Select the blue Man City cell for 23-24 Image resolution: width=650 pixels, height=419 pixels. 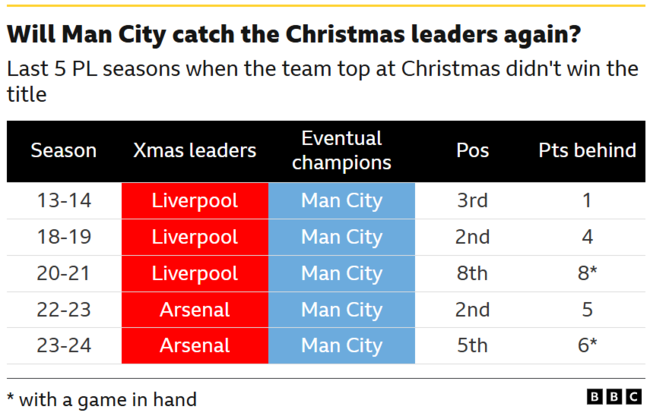click(x=341, y=346)
